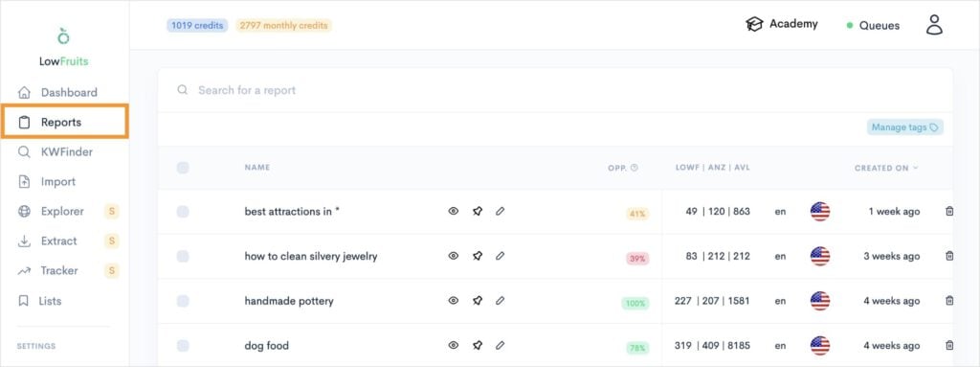
Task: Click the Manage tags button
Action: (x=905, y=127)
